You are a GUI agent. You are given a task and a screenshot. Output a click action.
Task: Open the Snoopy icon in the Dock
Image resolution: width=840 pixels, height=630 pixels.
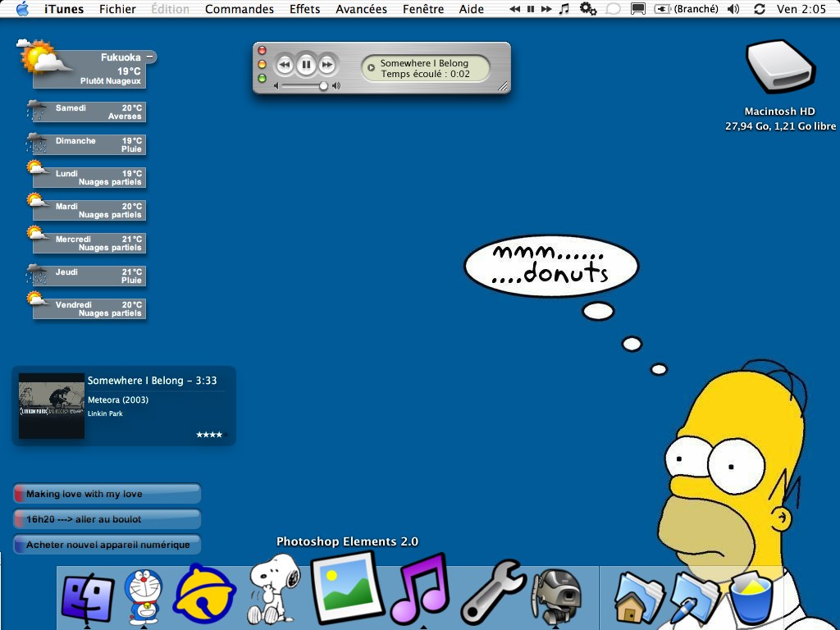click(x=274, y=589)
